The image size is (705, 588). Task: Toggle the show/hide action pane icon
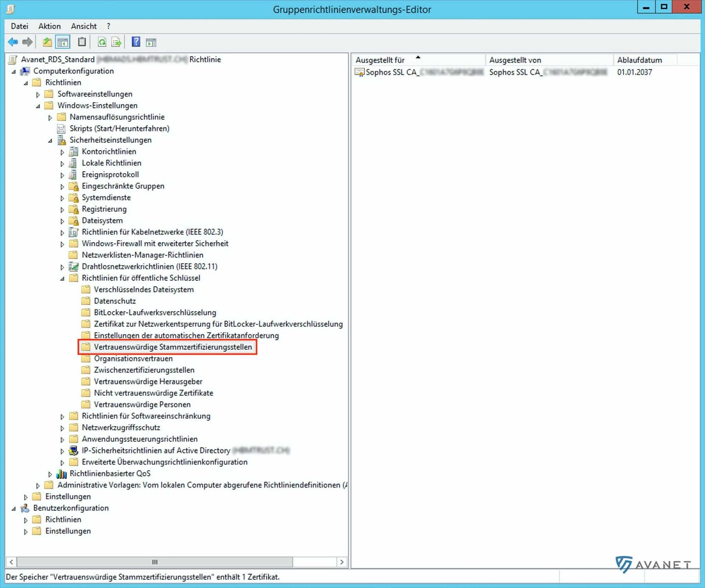[x=151, y=42]
